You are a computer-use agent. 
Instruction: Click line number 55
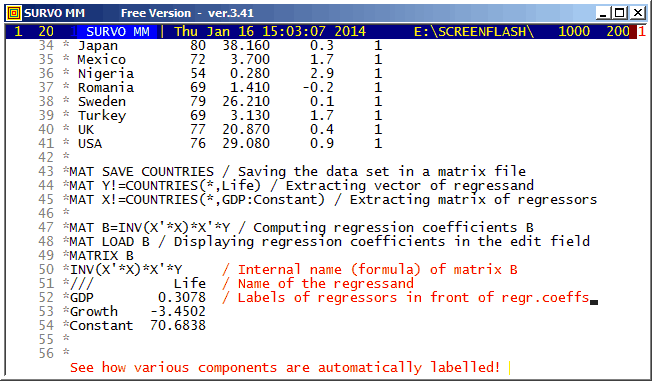[46, 339]
